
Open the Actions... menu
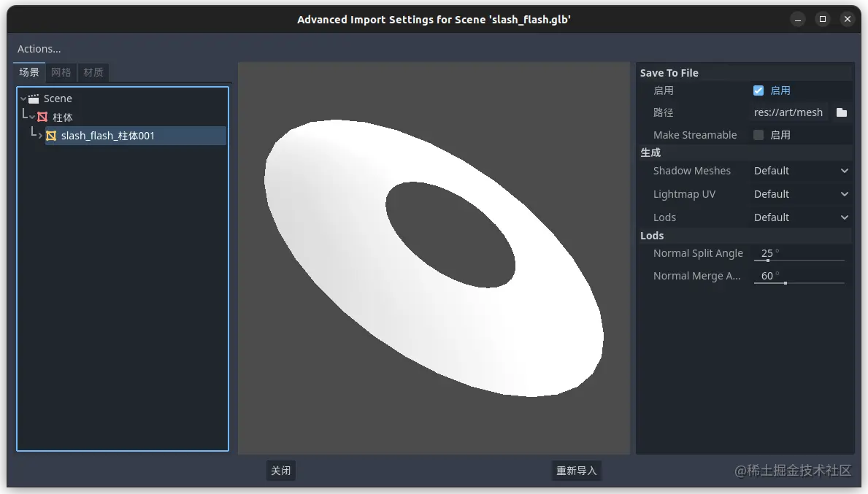point(39,49)
